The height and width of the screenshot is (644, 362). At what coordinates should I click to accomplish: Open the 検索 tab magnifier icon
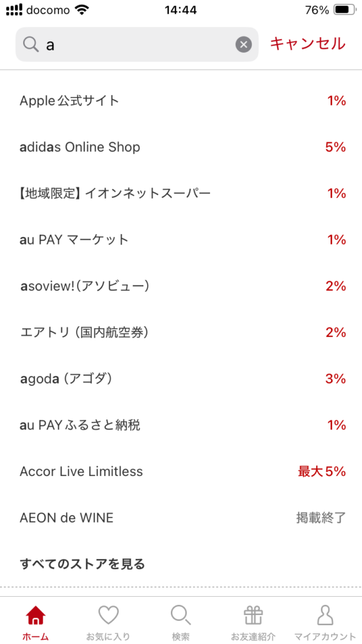(181, 616)
